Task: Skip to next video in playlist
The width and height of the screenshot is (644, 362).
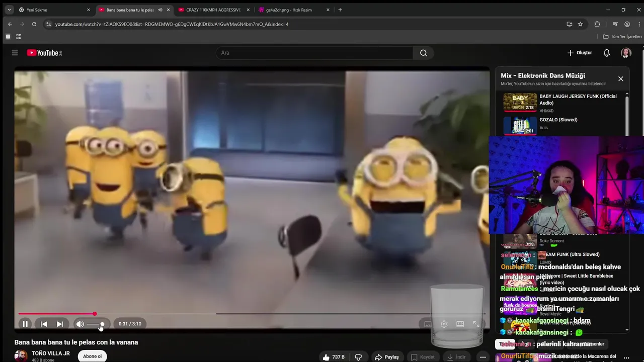Action: pyautogui.click(x=60, y=324)
